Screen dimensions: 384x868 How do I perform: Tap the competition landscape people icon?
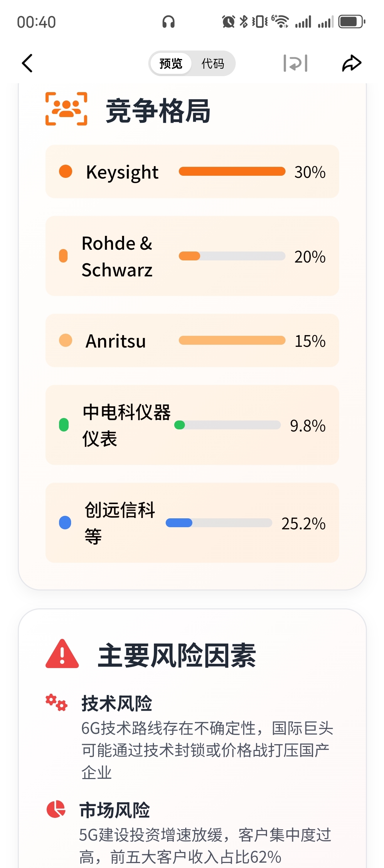66,109
